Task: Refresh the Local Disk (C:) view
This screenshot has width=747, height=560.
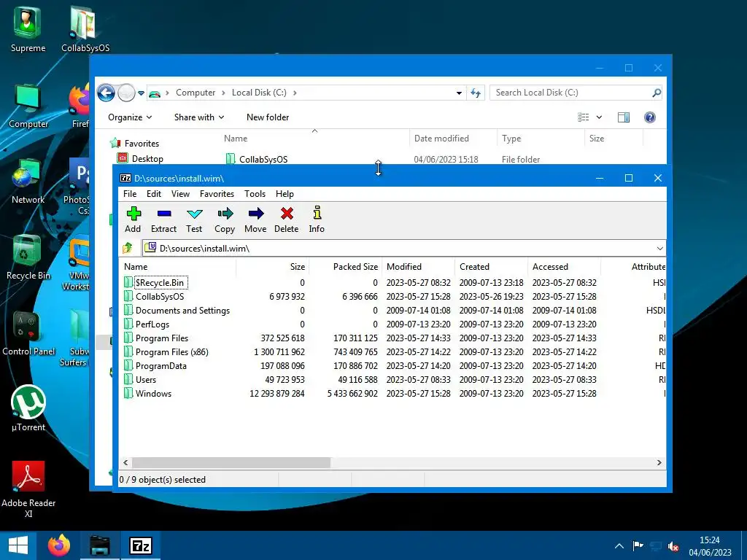Action: 476,93
